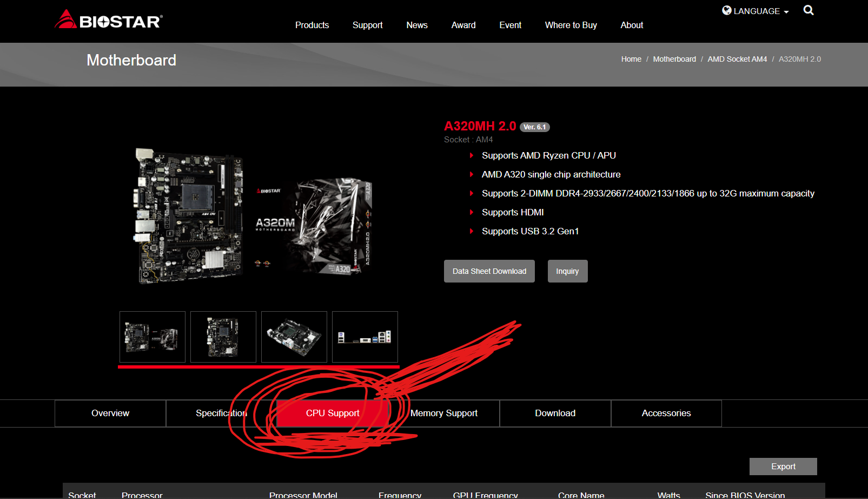Click the GPU Frequency column header
Screen dimensions: 868x499
coord(485,495)
